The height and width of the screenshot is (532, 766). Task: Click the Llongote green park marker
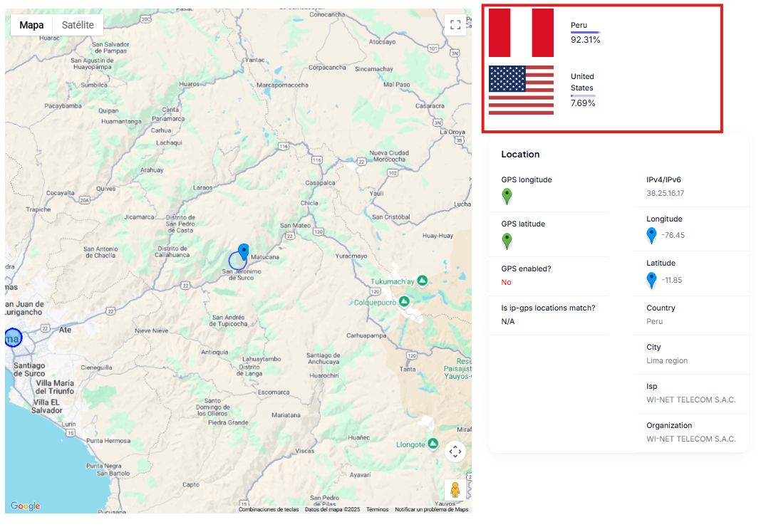coord(433,444)
